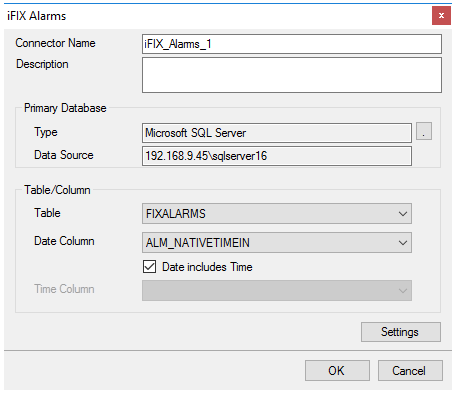Open the Settings button
Image resolution: width=459 pixels, height=394 pixels.
point(401,332)
